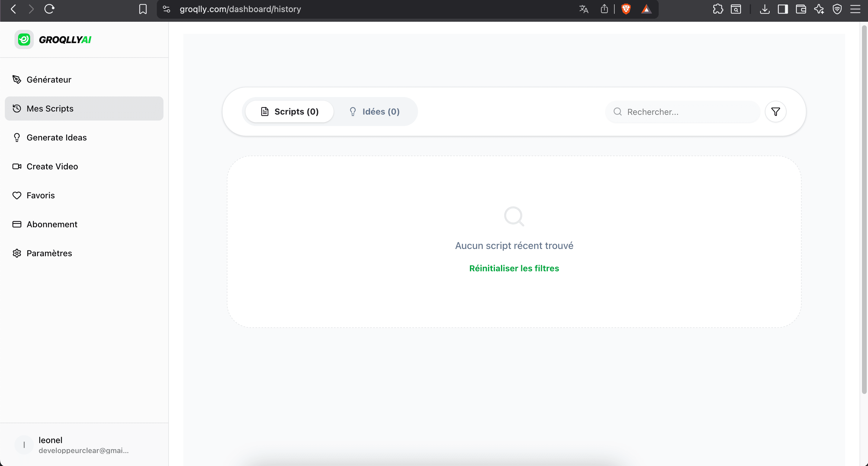Open the Abonnement page

coord(52,224)
